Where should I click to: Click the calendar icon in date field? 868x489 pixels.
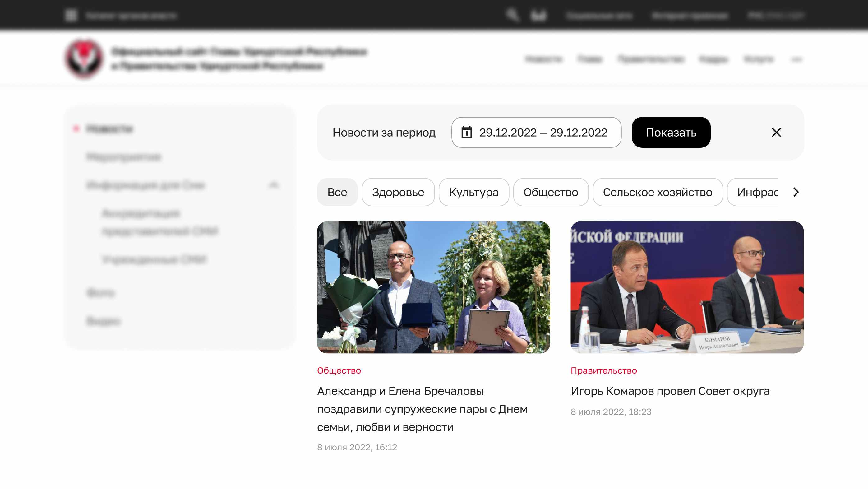[x=467, y=133]
